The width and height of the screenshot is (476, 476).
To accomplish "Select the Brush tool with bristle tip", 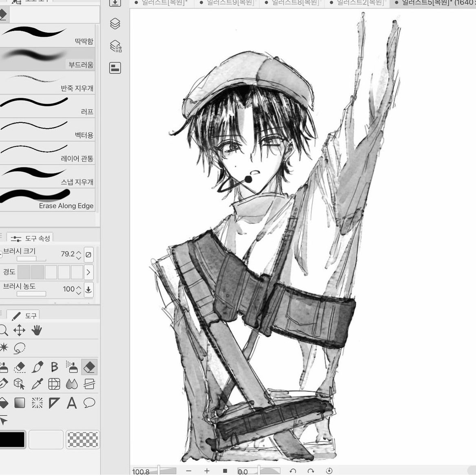I will tap(38, 367).
